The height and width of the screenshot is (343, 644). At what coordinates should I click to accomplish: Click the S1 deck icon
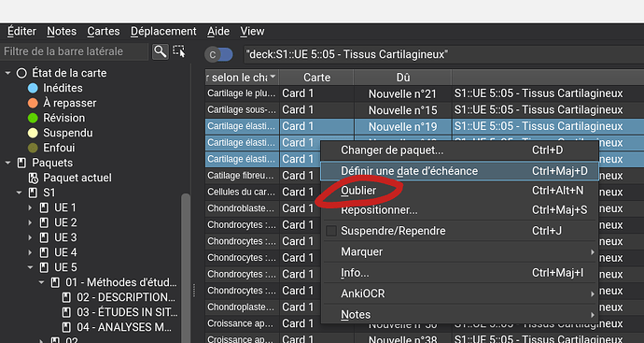click(33, 193)
